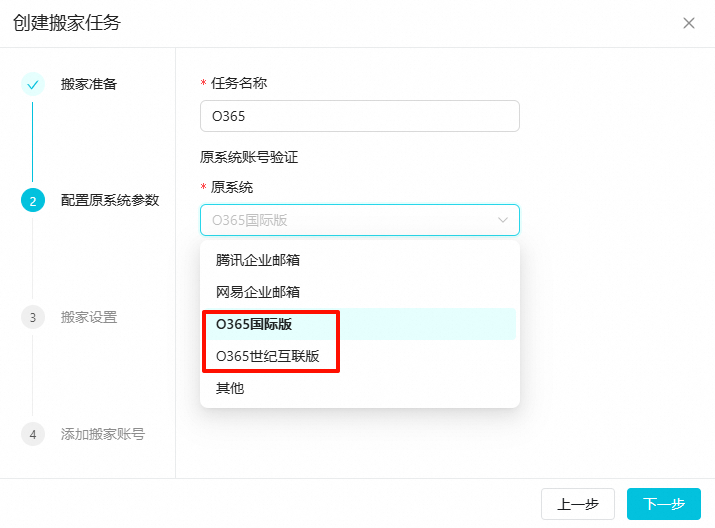Click the step 4 circle icon

[33, 434]
